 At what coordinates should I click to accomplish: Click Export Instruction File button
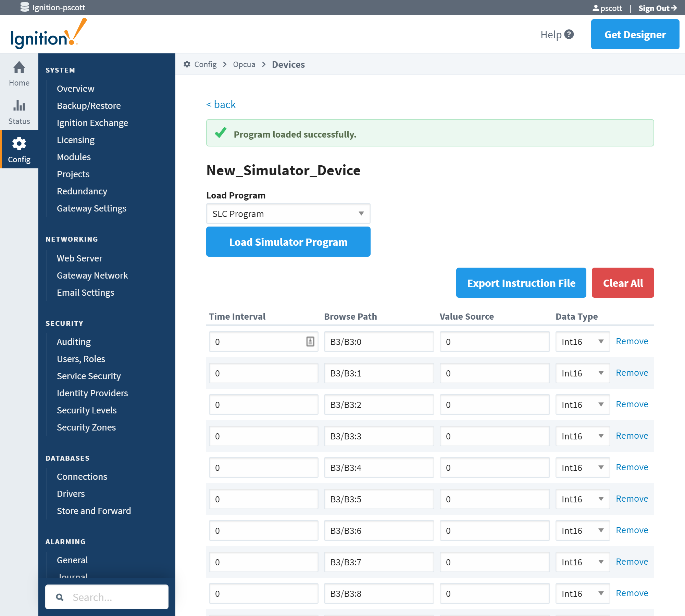coord(521,283)
